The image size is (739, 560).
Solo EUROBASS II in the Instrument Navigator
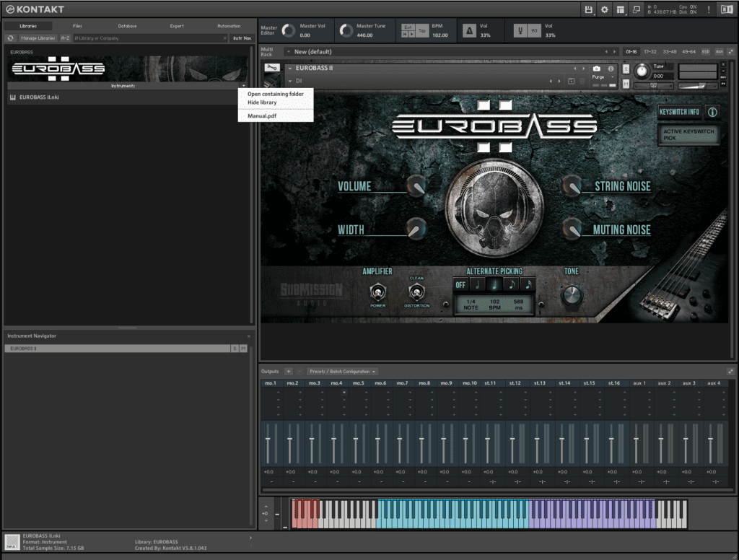235,347
